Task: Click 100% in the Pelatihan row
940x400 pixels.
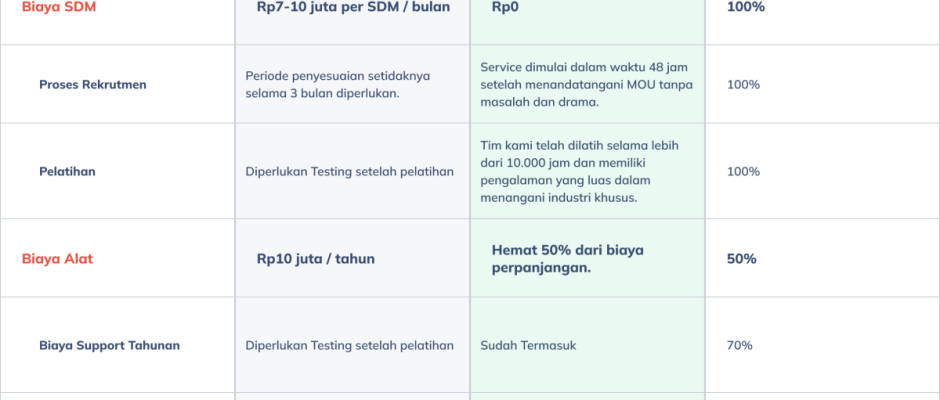Action: (x=743, y=171)
